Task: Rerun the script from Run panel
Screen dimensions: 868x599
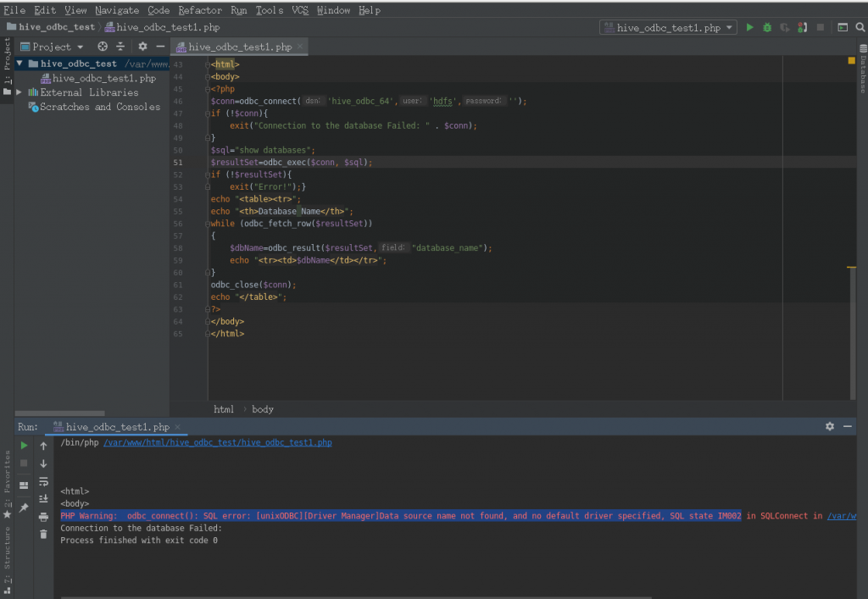Action: [24, 446]
